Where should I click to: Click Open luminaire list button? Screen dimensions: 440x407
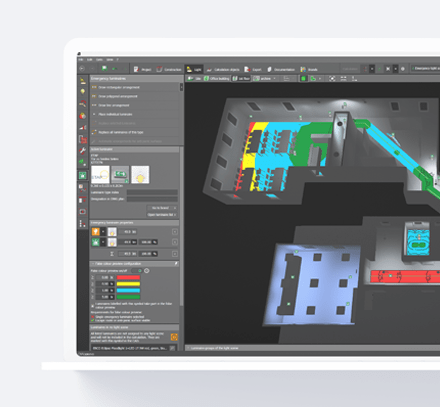pos(162,215)
